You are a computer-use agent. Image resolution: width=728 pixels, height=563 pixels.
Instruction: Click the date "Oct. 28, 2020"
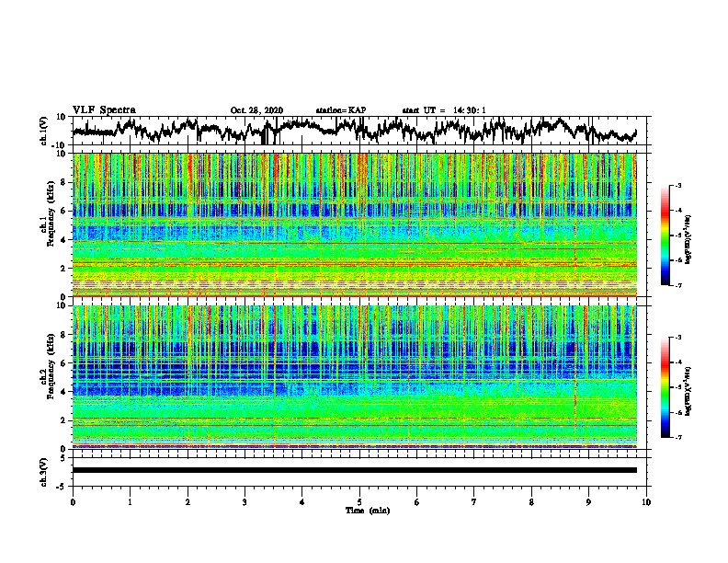click(256, 110)
